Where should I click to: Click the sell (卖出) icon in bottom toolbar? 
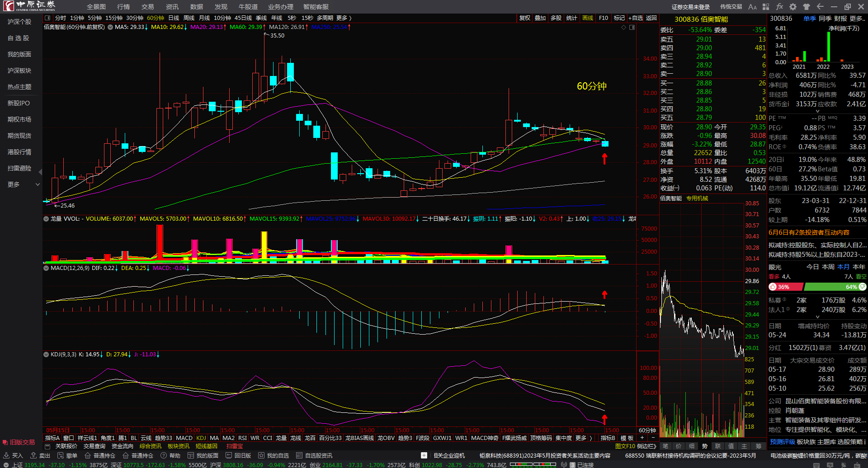pyautogui.click(x=33, y=455)
